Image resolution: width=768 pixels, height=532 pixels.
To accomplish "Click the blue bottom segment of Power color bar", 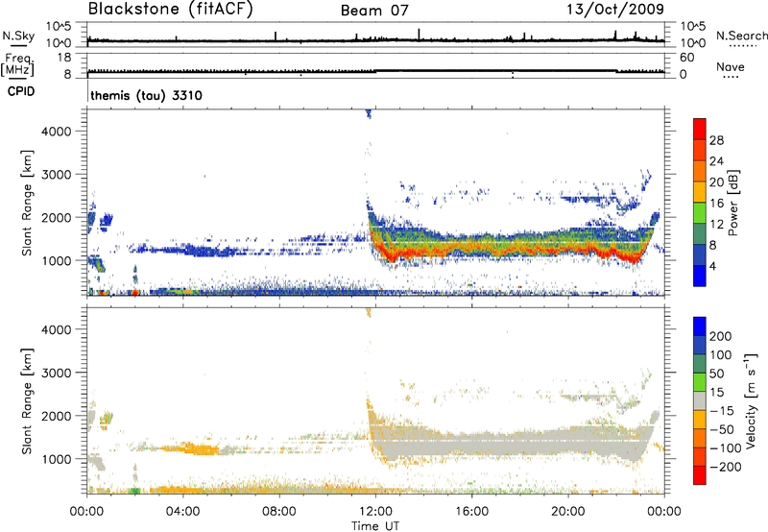I will pos(700,276).
